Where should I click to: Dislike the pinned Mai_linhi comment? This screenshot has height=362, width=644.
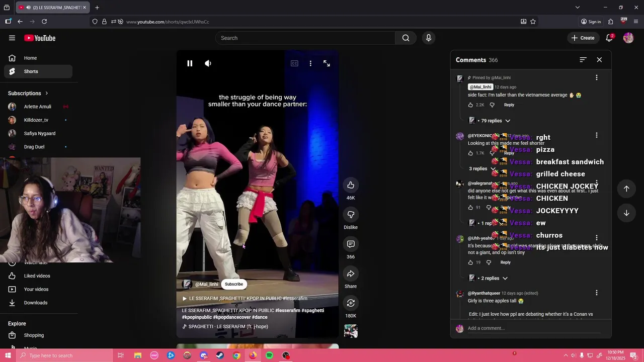pyautogui.click(x=492, y=105)
